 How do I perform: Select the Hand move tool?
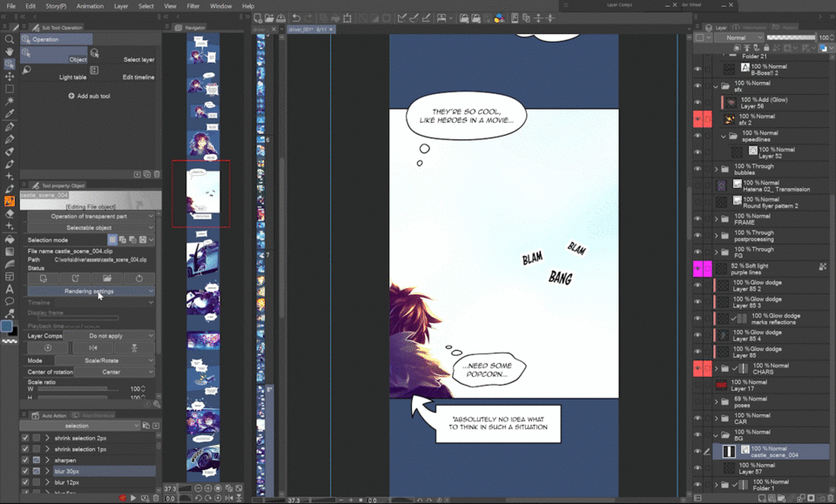[x=10, y=51]
